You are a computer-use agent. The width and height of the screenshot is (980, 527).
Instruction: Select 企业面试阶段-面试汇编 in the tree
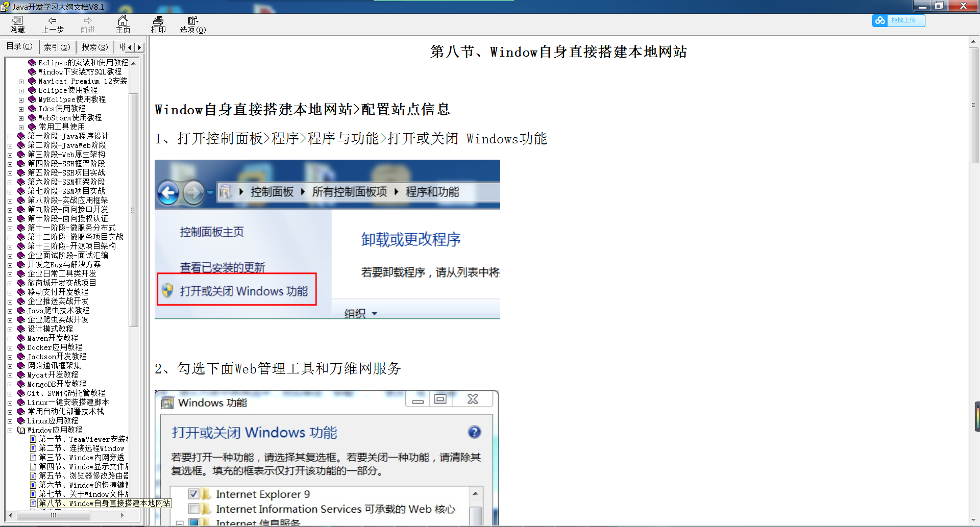point(68,255)
